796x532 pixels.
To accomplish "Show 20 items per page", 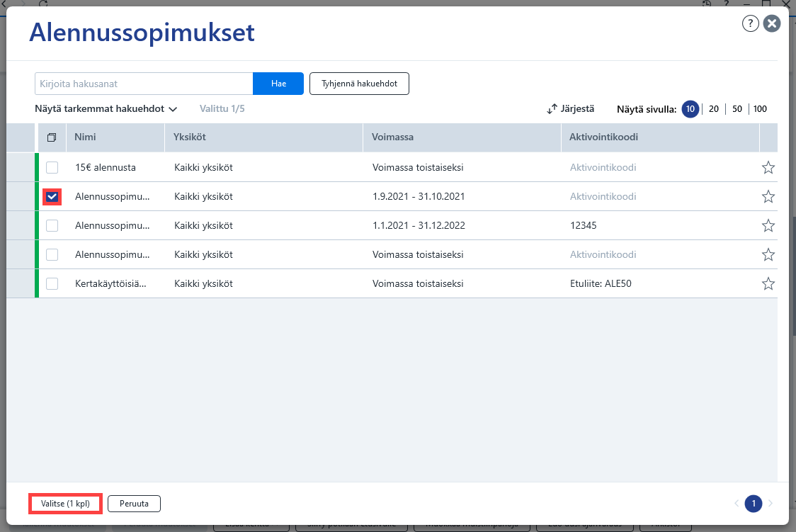I will coord(714,109).
